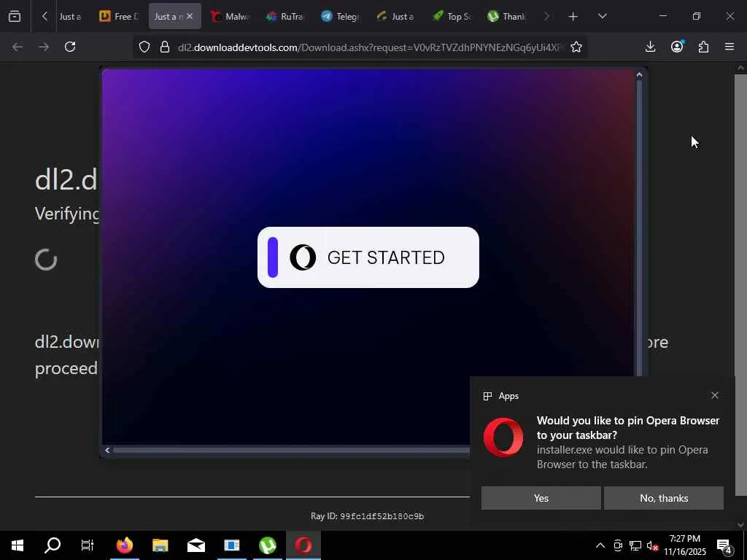Screen dimensions: 747x560
Task: Dismiss the Apps notification with X
Action: point(715,395)
